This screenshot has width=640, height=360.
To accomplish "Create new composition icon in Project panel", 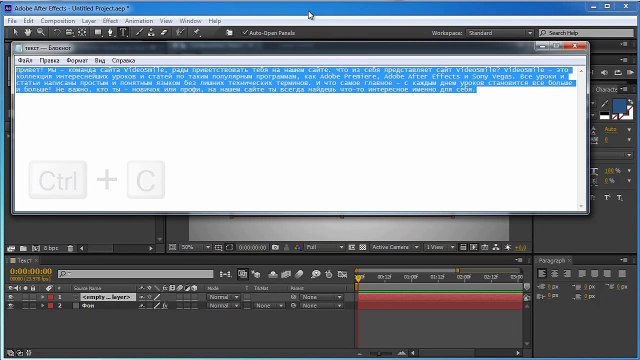I will tap(36, 248).
